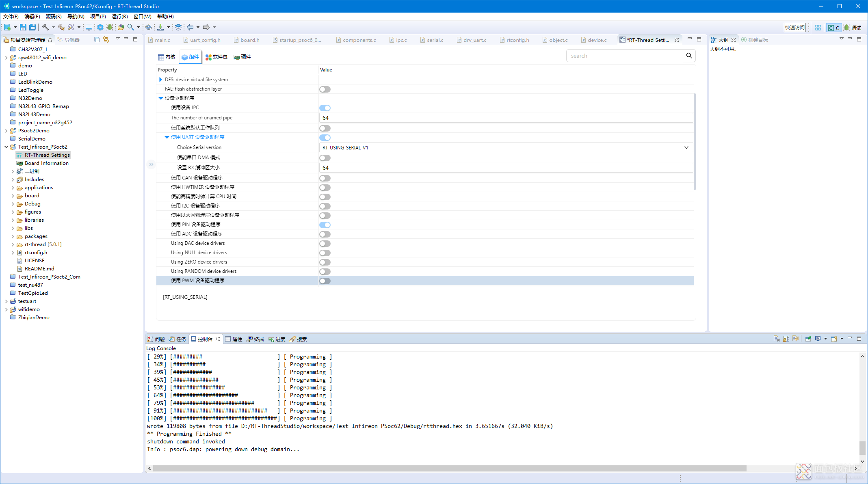The height and width of the screenshot is (484, 868).
Task: Turn off 使用 UART 设备驱动程序 switch
Action: point(325,138)
